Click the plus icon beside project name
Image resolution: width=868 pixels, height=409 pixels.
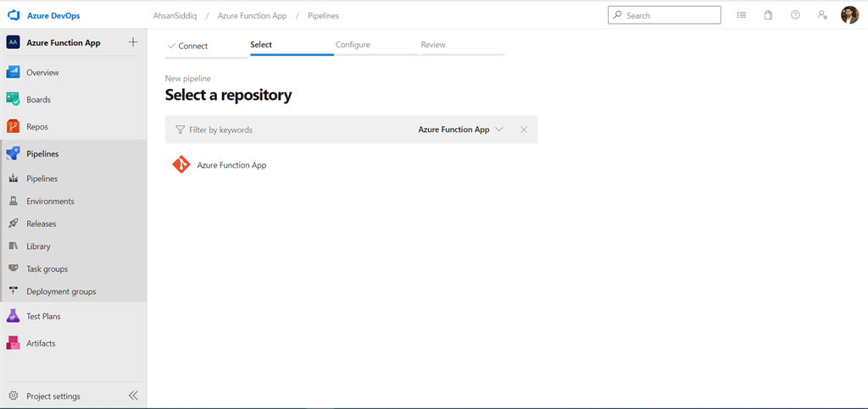pyautogui.click(x=133, y=42)
